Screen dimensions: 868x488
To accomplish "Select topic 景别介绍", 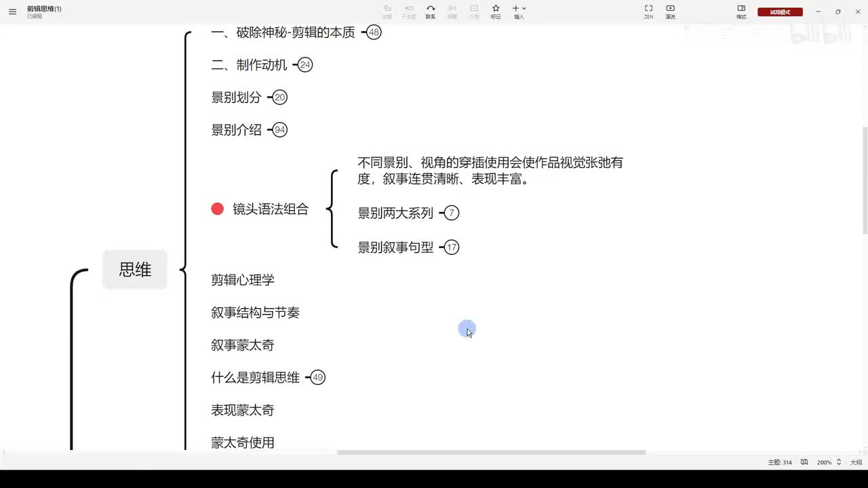I will click(x=236, y=130).
